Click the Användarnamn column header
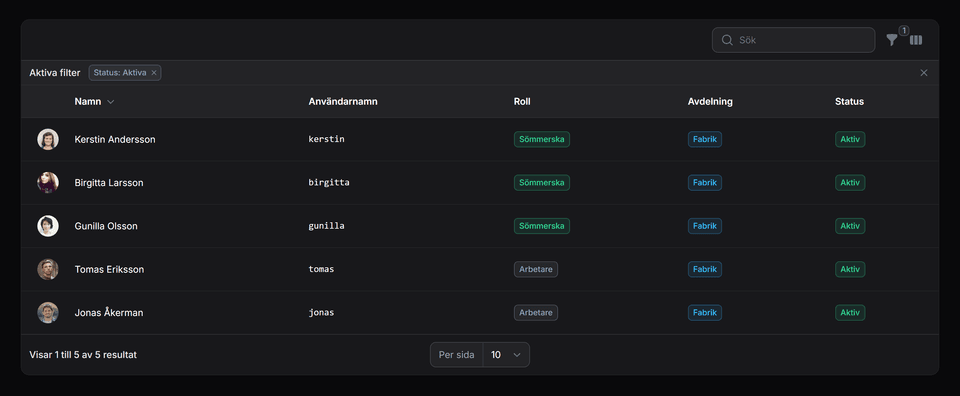 tap(343, 102)
